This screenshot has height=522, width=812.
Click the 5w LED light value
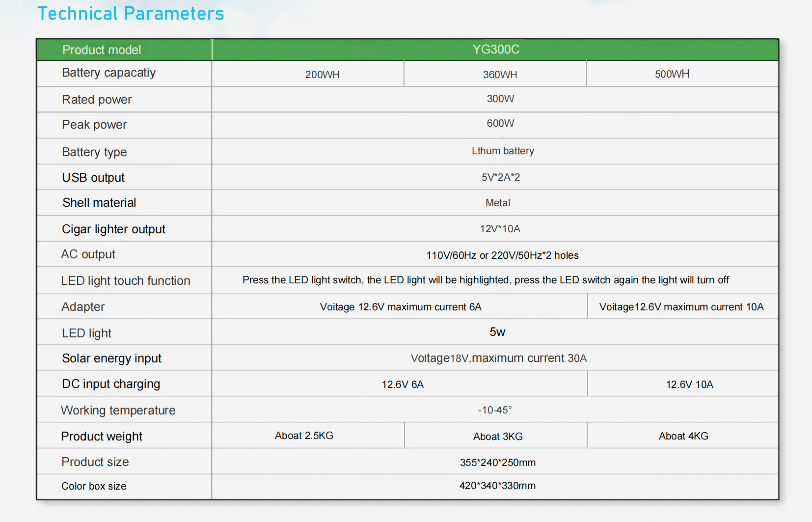point(497,332)
